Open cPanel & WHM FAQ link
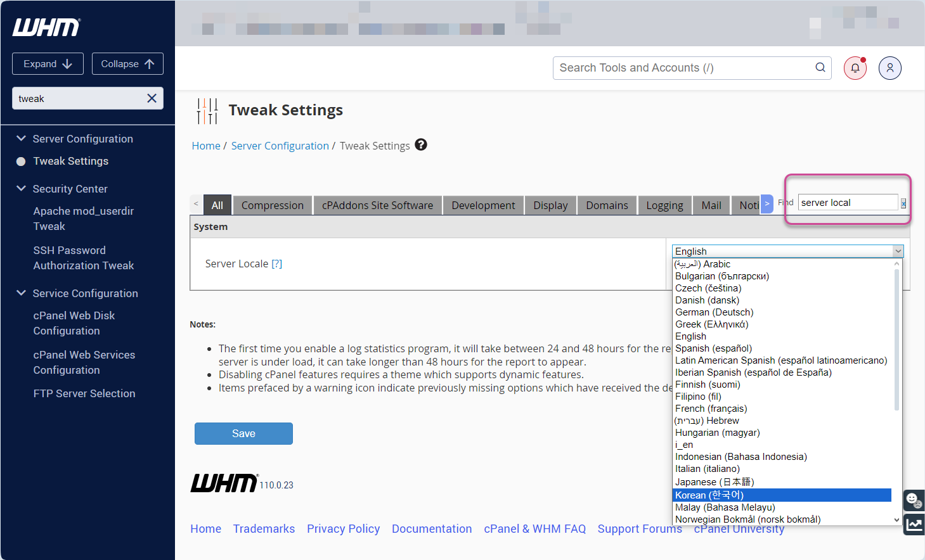Screen dimensions: 925x560 (534, 528)
